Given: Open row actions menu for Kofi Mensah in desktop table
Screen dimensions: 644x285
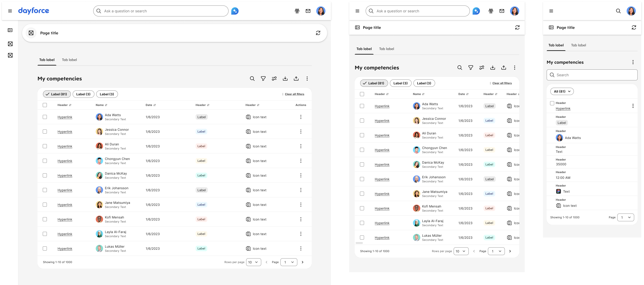Looking at the screenshot, I should pyautogui.click(x=301, y=219).
